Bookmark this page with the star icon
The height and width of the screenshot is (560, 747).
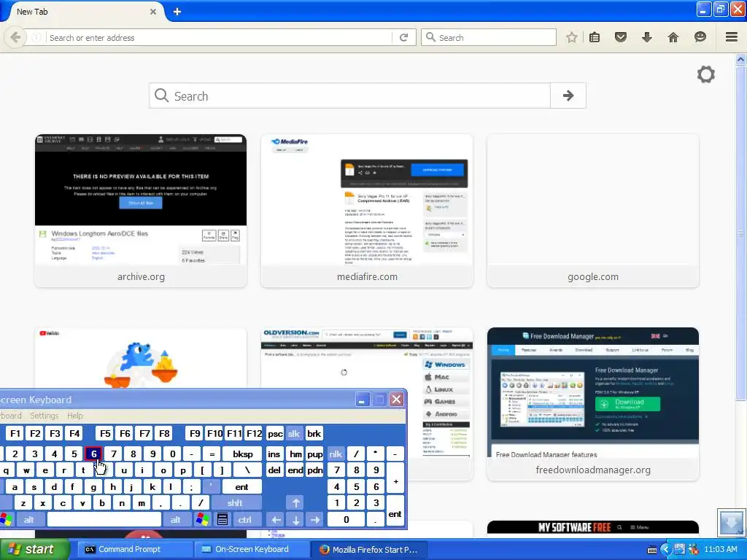point(572,37)
